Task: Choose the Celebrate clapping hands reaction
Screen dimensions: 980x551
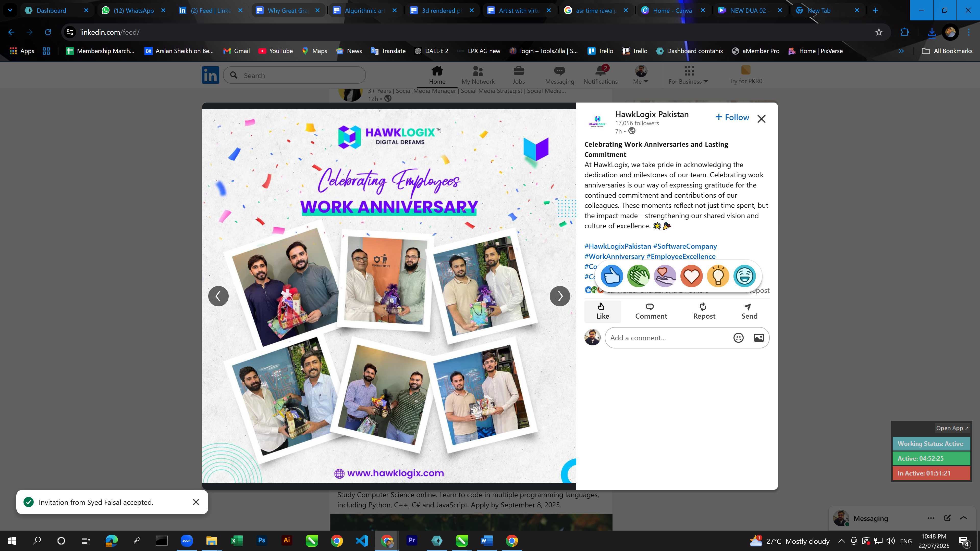Action: pyautogui.click(x=638, y=276)
